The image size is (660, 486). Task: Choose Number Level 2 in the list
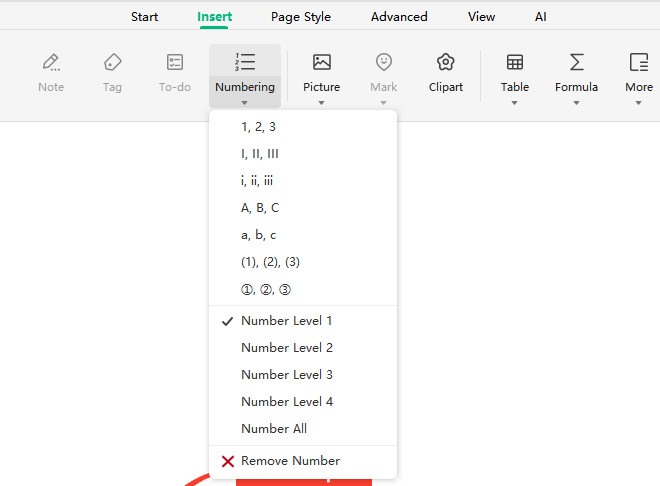point(287,348)
